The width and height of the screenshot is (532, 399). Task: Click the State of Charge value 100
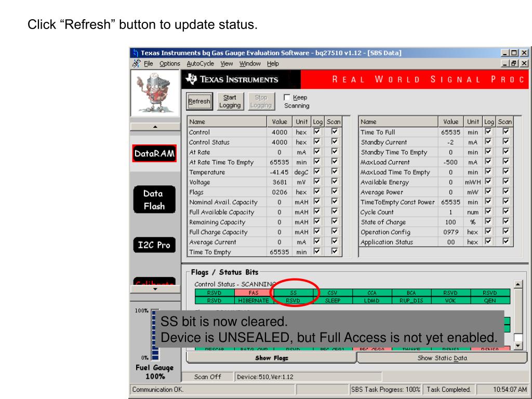pos(450,222)
